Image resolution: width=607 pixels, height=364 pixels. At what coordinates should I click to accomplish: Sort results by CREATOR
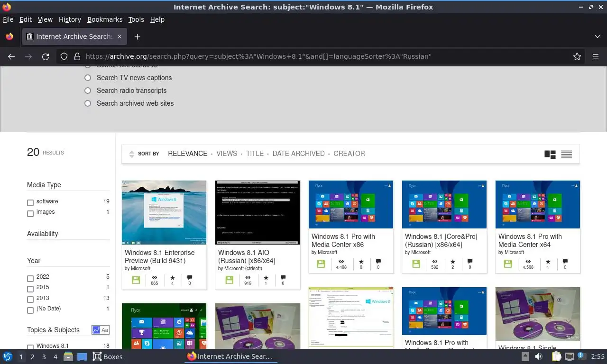(x=349, y=154)
